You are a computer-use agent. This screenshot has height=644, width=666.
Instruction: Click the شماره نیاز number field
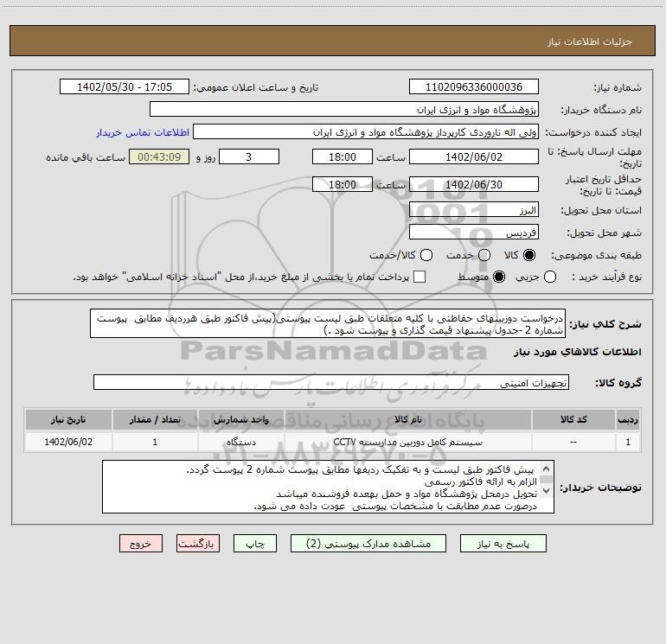click(x=474, y=87)
